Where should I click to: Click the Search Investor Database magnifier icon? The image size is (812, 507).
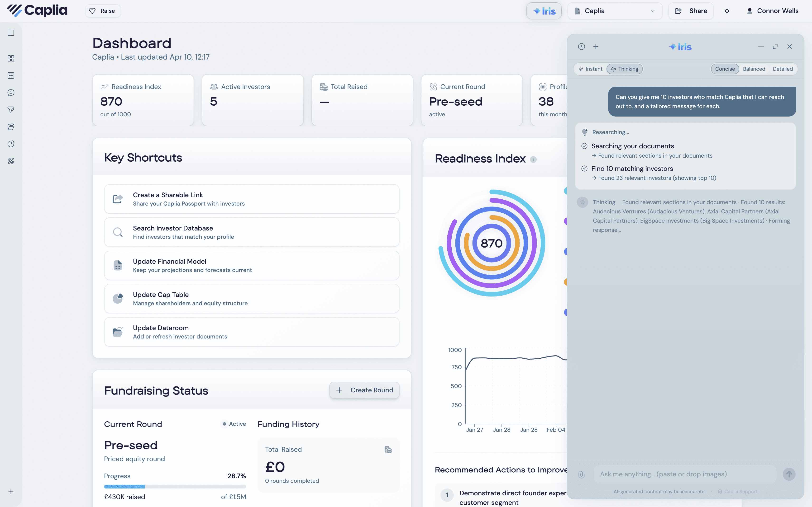(x=118, y=232)
